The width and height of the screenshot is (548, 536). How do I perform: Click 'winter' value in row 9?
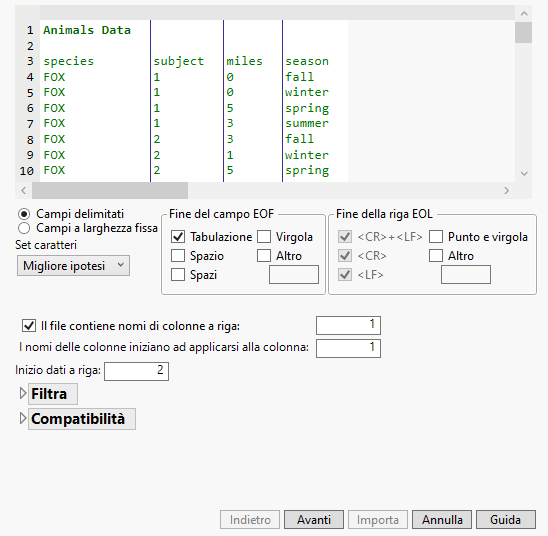[x=307, y=155]
